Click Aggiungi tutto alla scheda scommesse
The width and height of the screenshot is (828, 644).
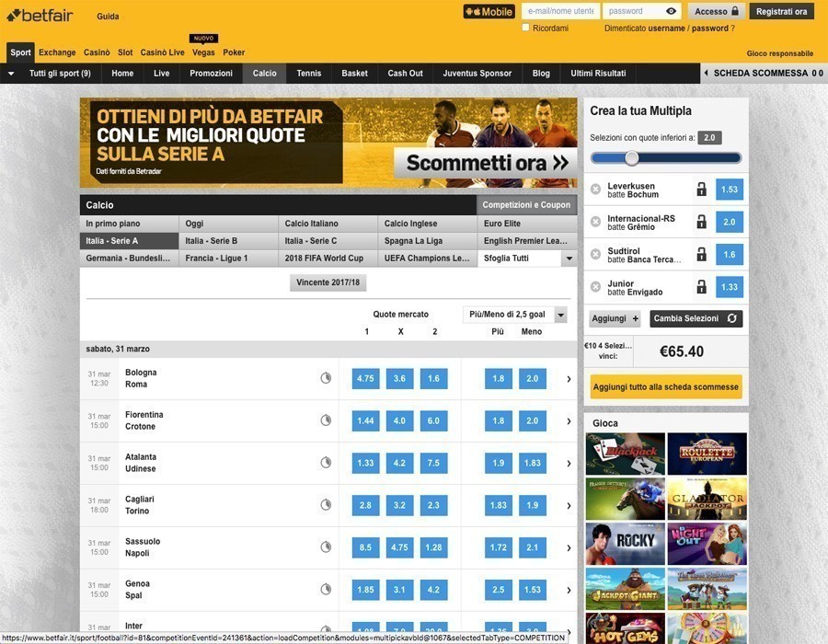click(666, 387)
